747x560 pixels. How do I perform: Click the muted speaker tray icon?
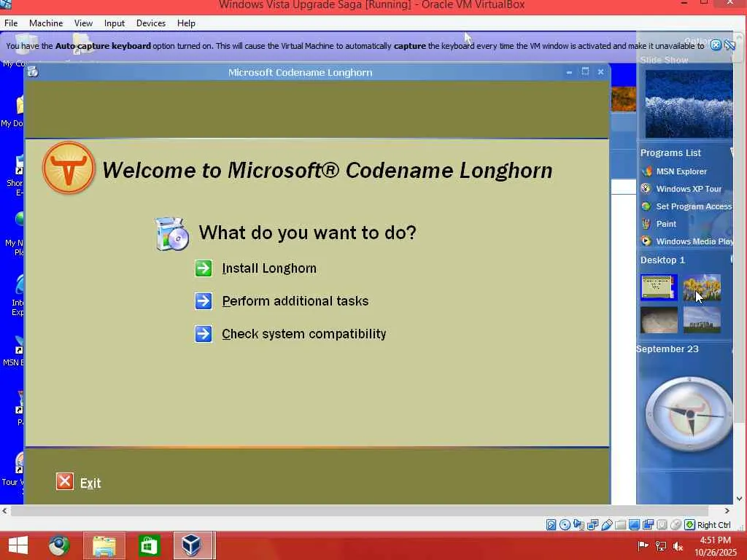[678, 546]
